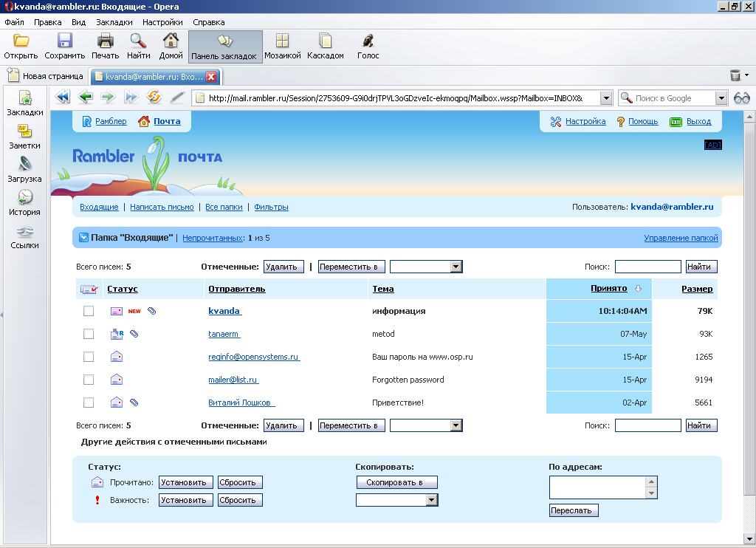
Task: Open the Управление папкой link
Action: 681,238
